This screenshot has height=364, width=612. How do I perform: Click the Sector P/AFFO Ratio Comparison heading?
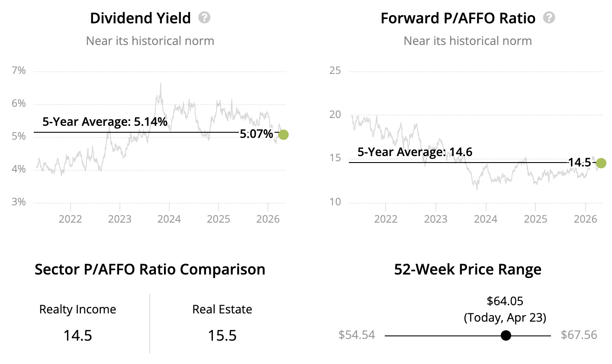pyautogui.click(x=150, y=269)
